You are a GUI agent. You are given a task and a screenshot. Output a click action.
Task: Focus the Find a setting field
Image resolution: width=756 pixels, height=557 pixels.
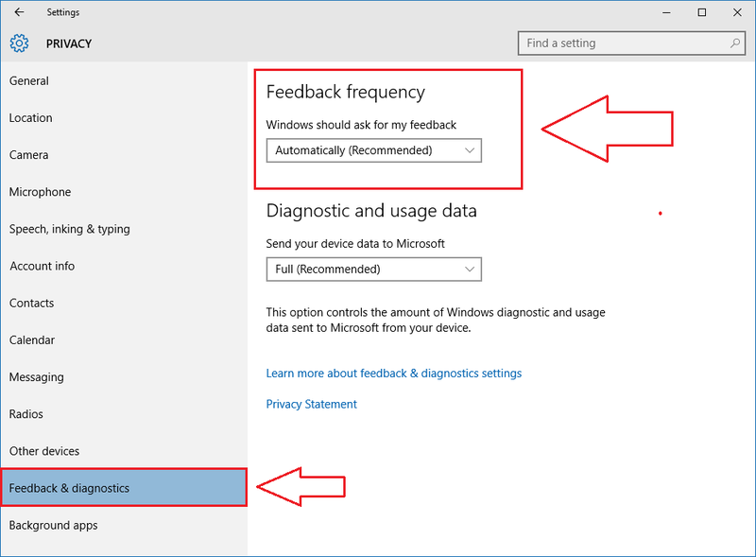point(631,44)
